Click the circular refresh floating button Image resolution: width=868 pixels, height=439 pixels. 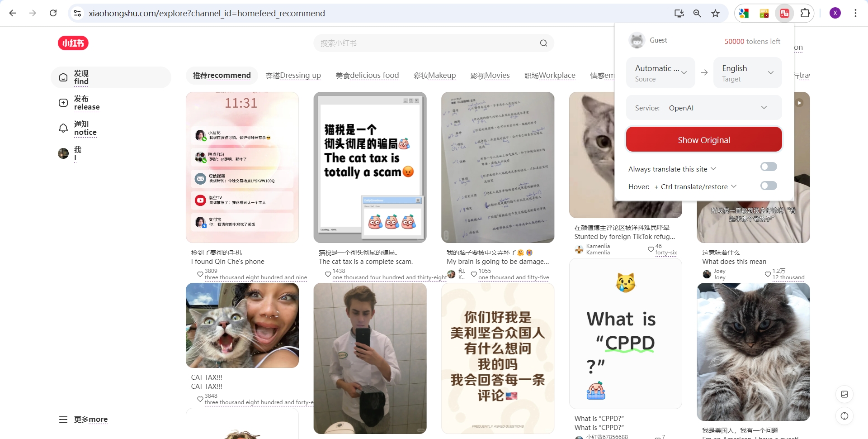[x=844, y=416]
